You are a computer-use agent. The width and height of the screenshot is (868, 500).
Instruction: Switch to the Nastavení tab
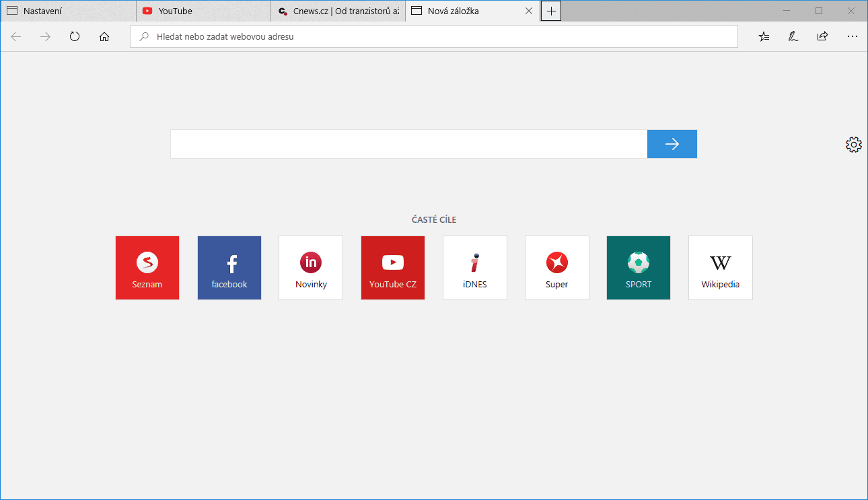68,11
